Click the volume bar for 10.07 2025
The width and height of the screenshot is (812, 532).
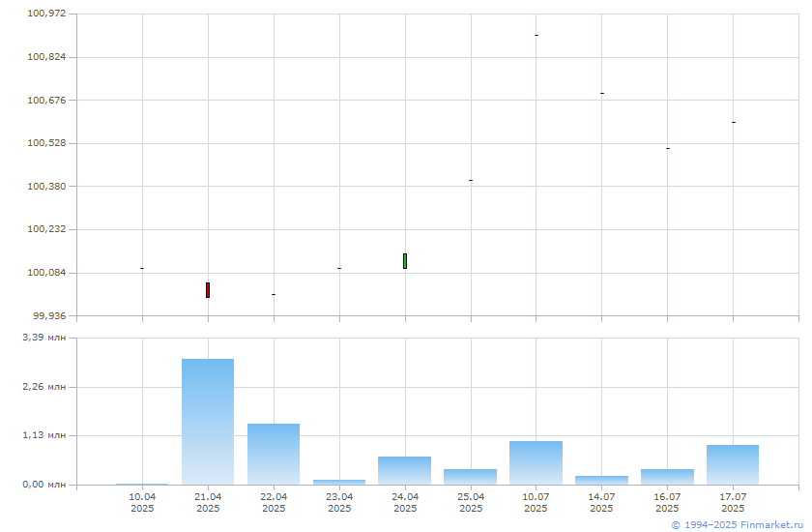click(x=536, y=463)
